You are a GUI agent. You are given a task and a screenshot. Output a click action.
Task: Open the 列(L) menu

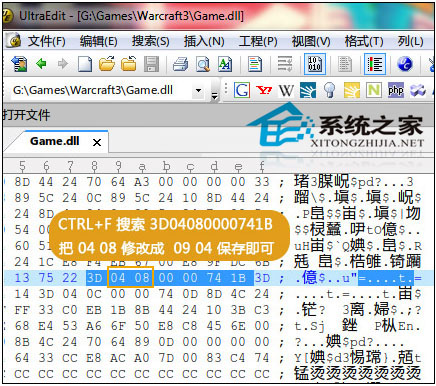click(x=410, y=41)
